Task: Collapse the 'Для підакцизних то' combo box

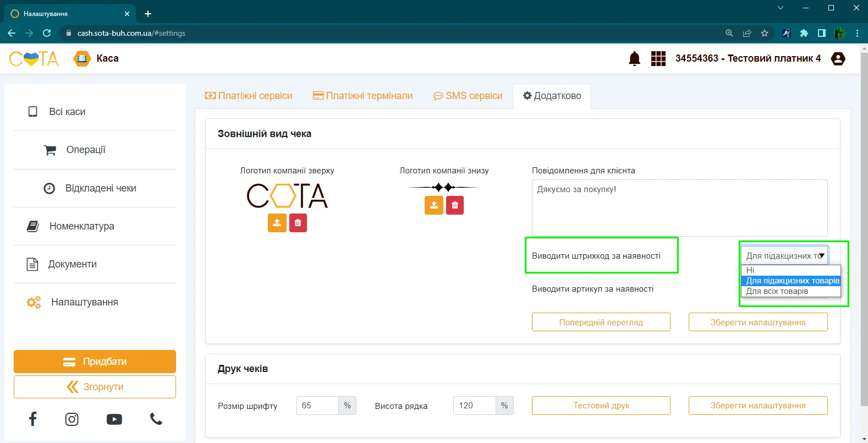Action: tap(784, 256)
